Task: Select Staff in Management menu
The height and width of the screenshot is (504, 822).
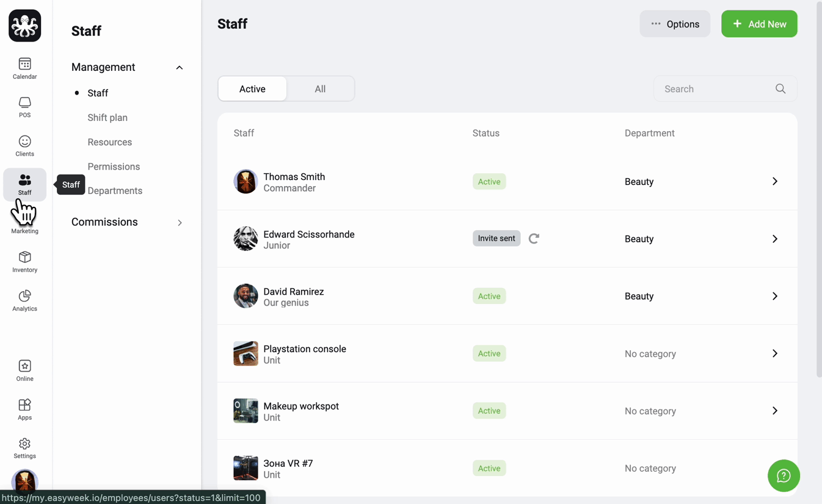Action: click(x=98, y=93)
